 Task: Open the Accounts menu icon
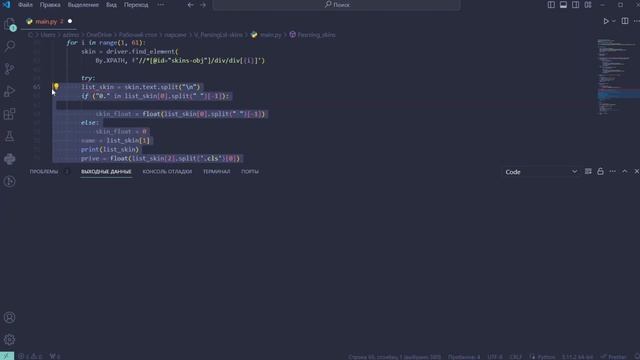(x=10, y=317)
